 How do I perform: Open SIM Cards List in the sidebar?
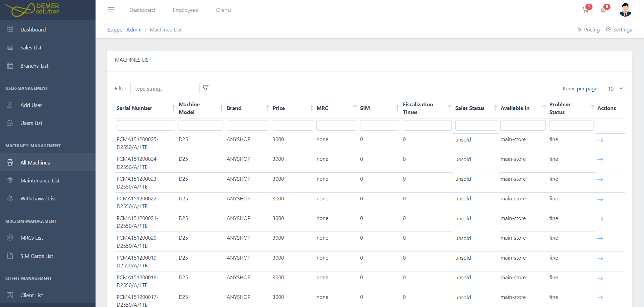pos(48,256)
